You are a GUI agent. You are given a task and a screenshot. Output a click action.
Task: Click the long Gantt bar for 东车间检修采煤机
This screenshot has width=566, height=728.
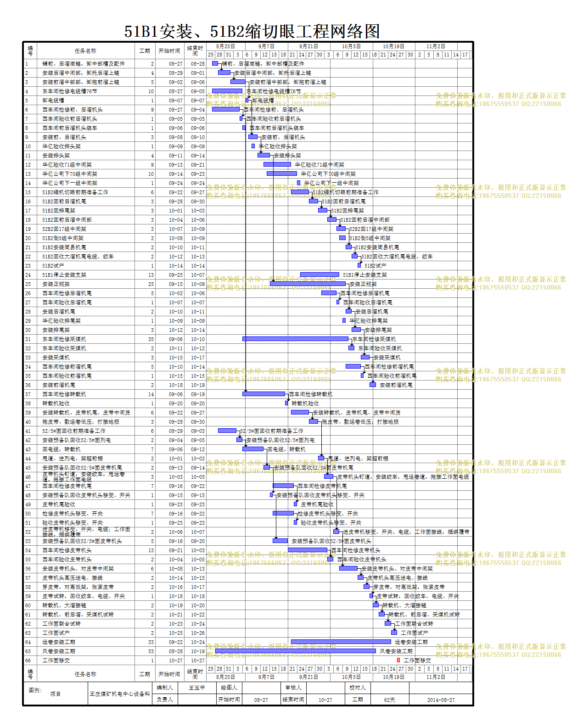295,339
